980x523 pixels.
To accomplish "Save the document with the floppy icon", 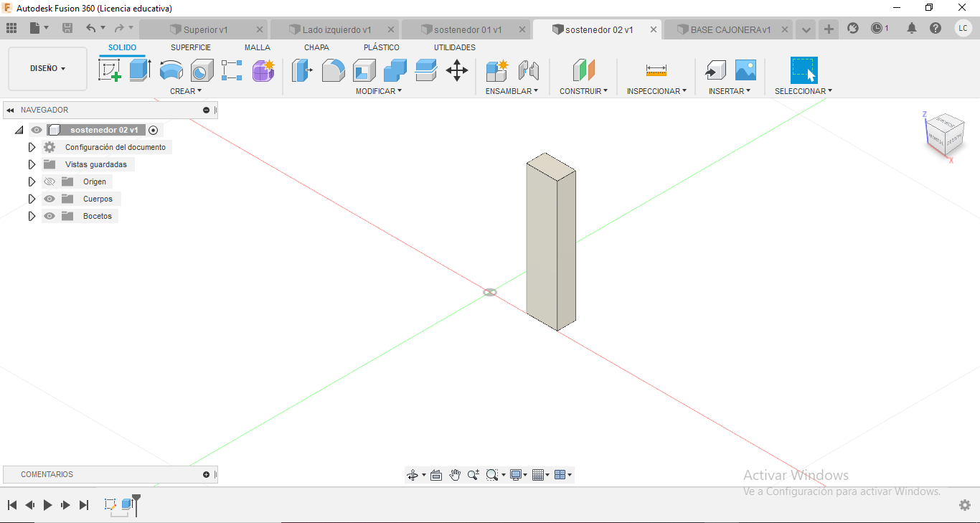I will coord(67,28).
